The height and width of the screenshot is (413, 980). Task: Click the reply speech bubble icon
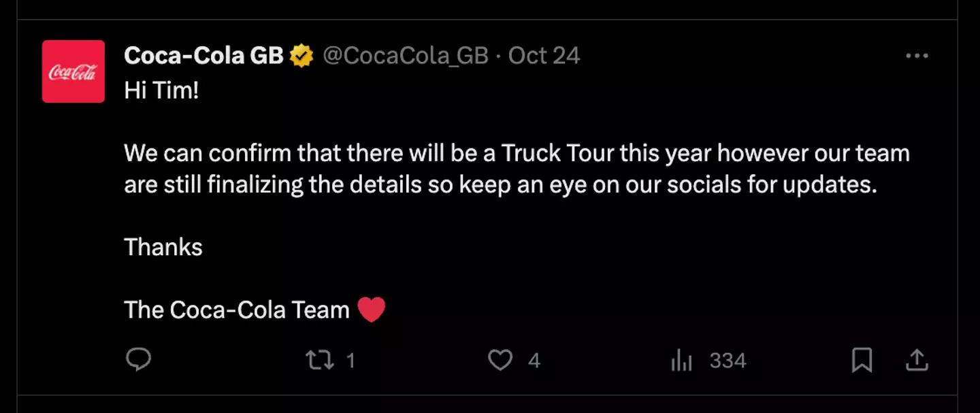click(x=139, y=360)
